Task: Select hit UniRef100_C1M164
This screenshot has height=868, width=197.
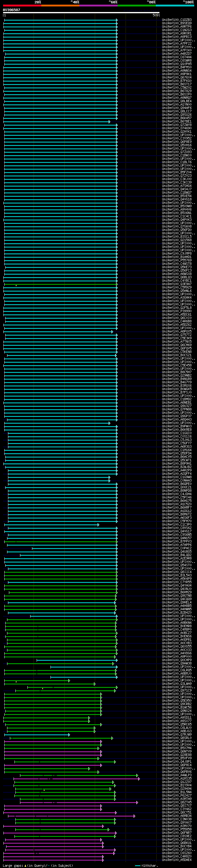Action: tap(176, 450)
